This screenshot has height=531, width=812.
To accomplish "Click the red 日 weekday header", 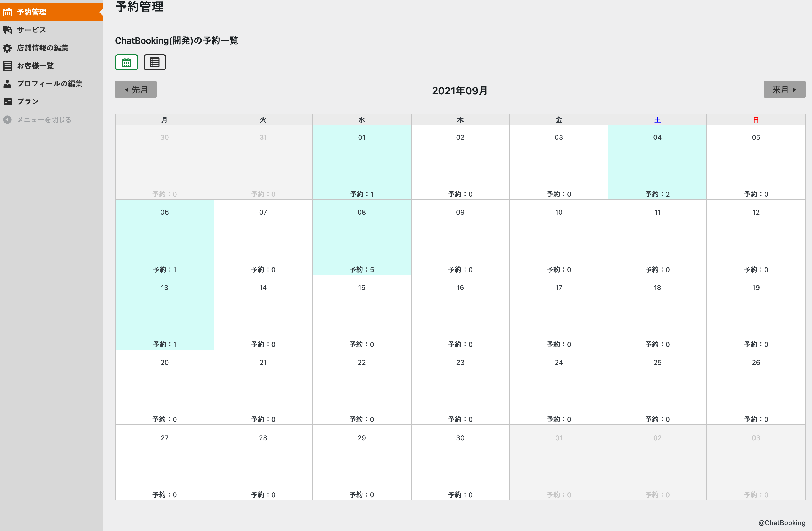I will coord(756,120).
